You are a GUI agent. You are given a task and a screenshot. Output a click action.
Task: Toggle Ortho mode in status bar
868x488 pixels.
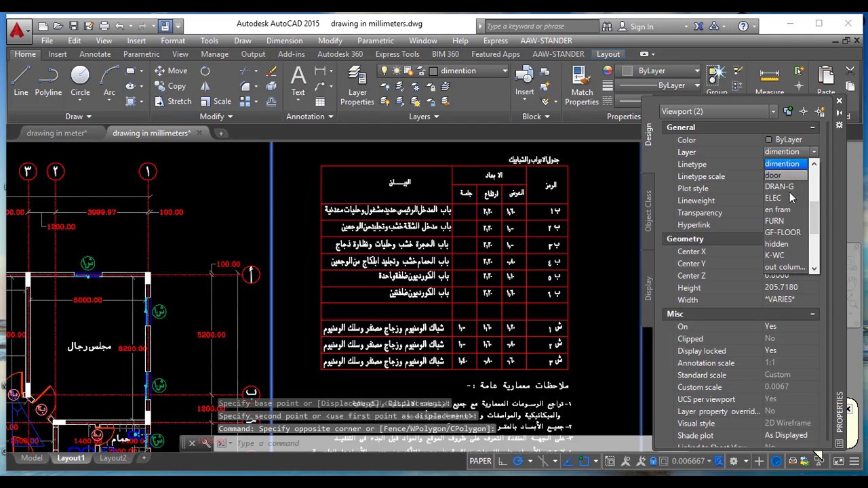coord(502,461)
